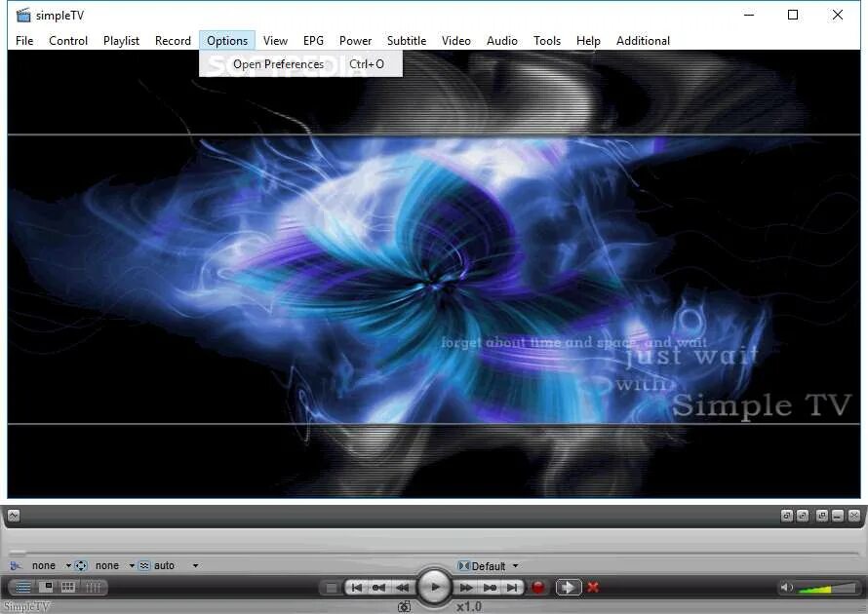Take a snapshot with the camera icon
This screenshot has height=614, width=868.
[x=405, y=607]
